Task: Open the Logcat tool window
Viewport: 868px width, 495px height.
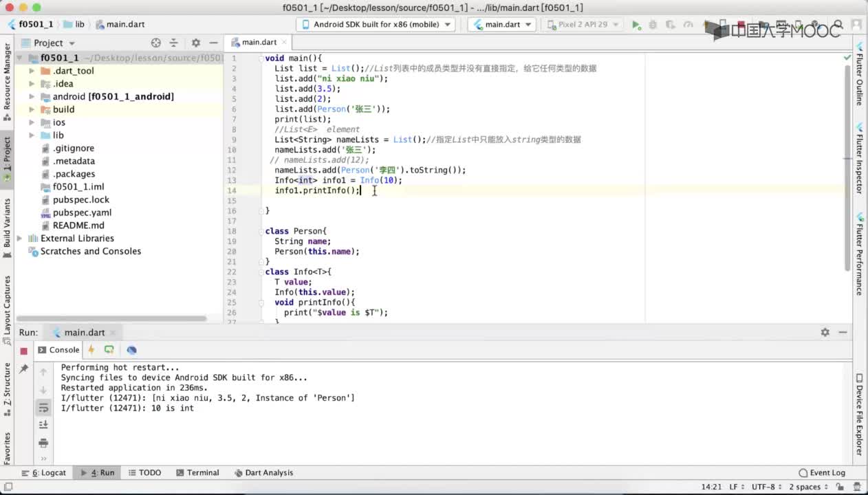Action: (44, 473)
